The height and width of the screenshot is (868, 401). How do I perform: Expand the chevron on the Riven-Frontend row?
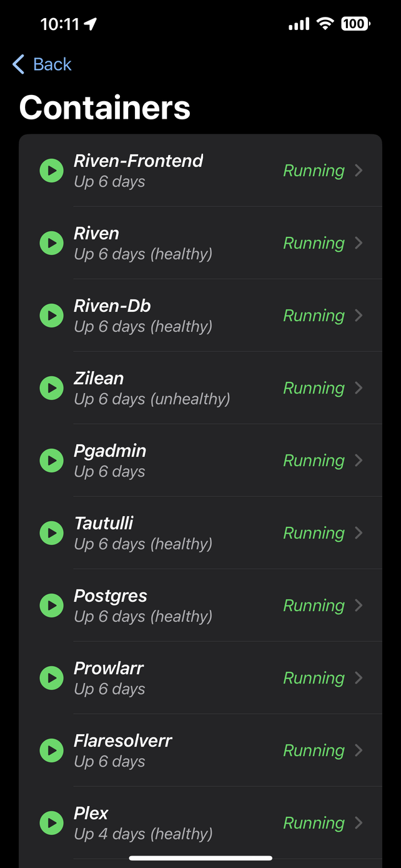click(x=358, y=170)
